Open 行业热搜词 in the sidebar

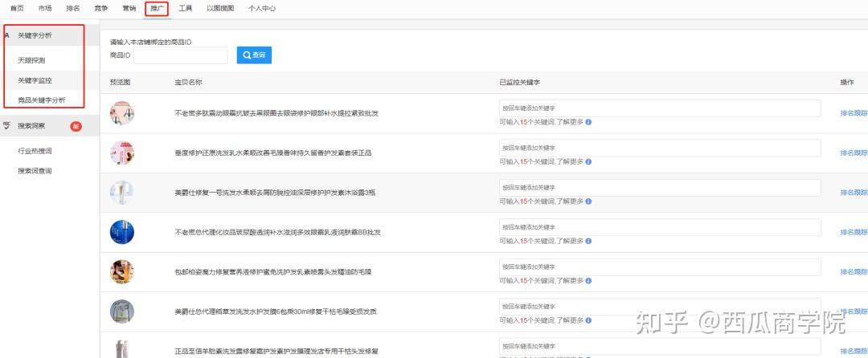pos(35,151)
